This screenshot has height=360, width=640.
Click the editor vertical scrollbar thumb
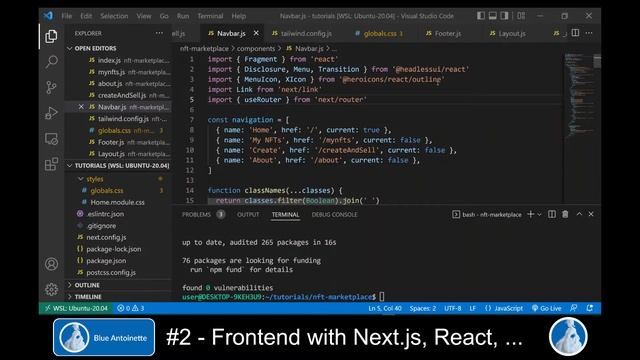pos(597,61)
